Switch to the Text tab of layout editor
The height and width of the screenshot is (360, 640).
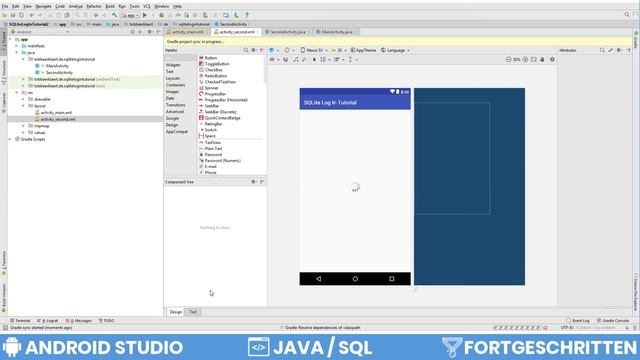(x=193, y=312)
